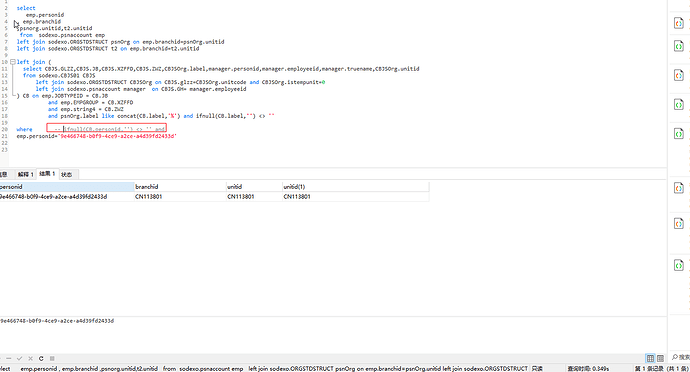Image resolution: width=690 pixels, height=372 pixels.
Task: Click the stop square icon beside refresh
Action: [x=52, y=358]
